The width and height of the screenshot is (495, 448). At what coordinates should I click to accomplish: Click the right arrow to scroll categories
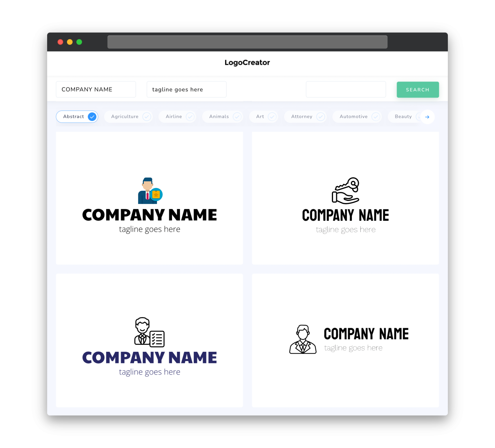pyautogui.click(x=427, y=117)
